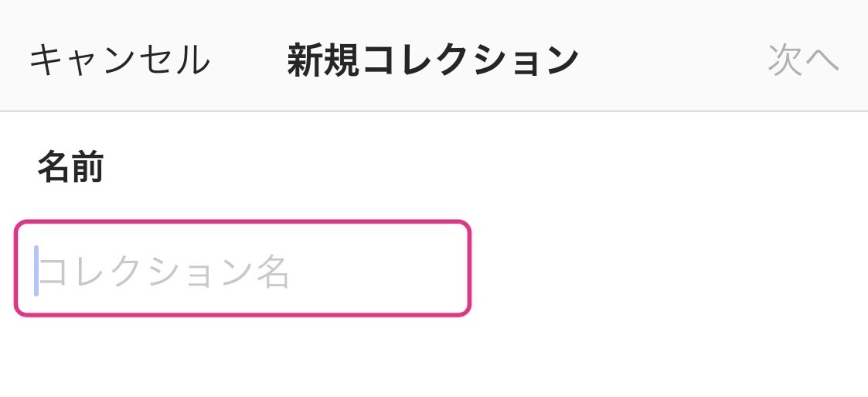Place cursor in the 名前 text field
Image resolution: width=868 pixels, height=397 pixels.
243,269
